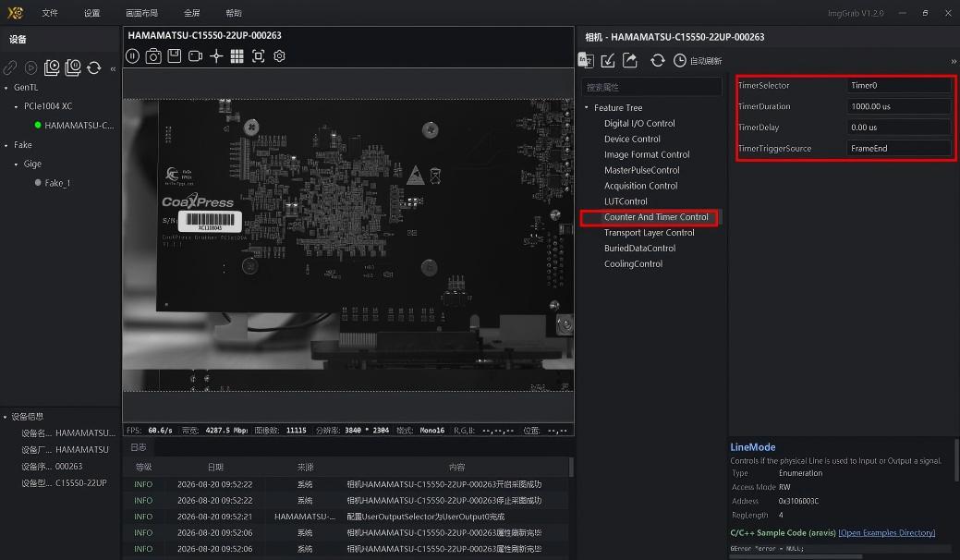
Task: Start video recording with the camcorder icon
Action: [x=195, y=56]
